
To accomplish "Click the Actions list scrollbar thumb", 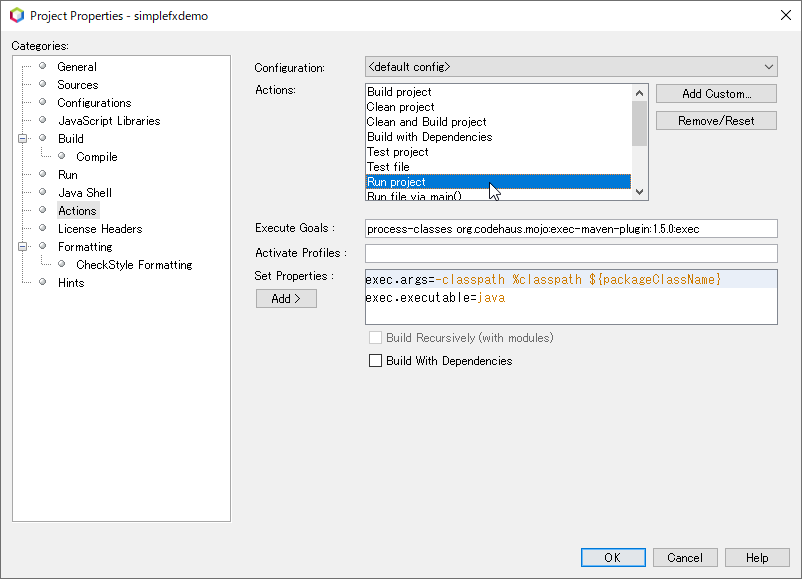I will point(639,123).
